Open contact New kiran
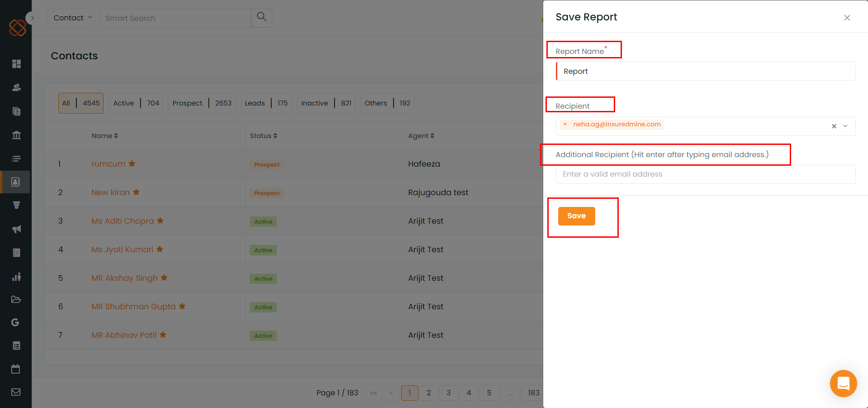The width and height of the screenshot is (868, 408). point(110,192)
